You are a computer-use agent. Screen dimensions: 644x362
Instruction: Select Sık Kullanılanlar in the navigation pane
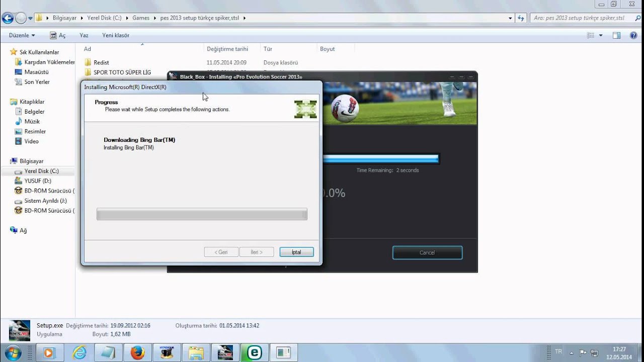click(x=39, y=52)
